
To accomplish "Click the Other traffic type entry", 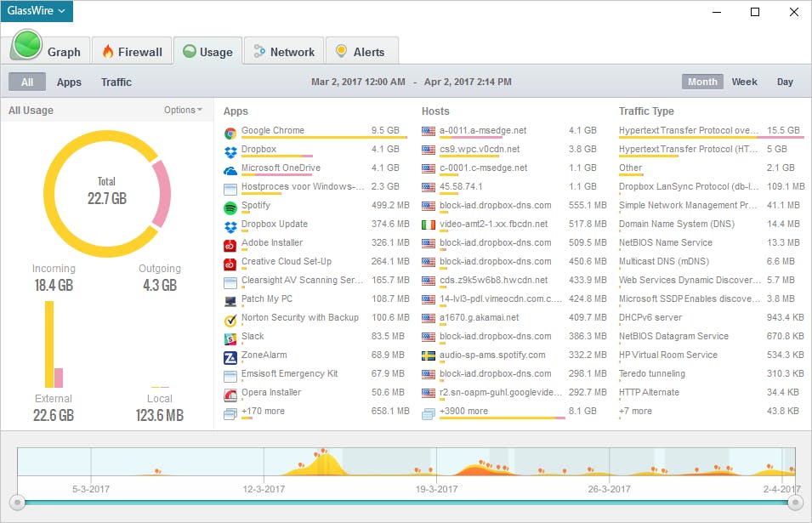I will click(x=630, y=168).
